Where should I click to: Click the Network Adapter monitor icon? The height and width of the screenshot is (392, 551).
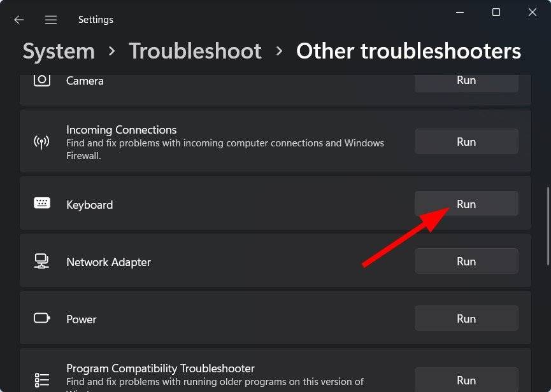tap(41, 261)
